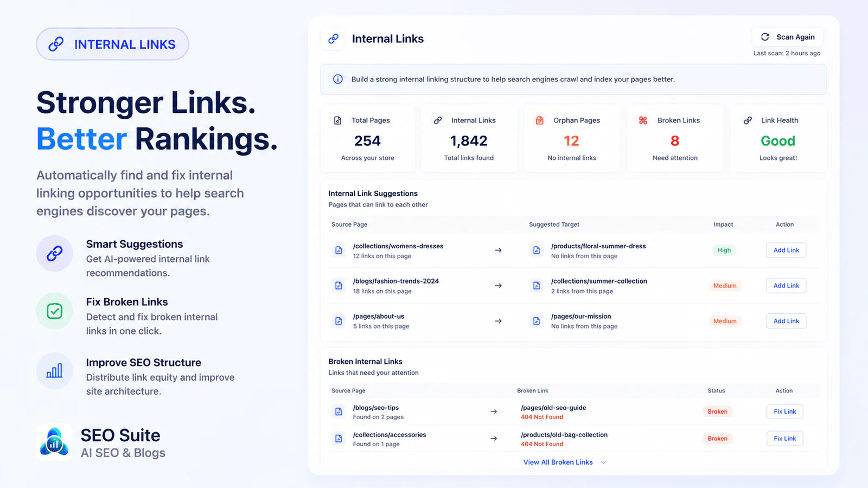Click the /pages/our-mission target path

(581, 317)
